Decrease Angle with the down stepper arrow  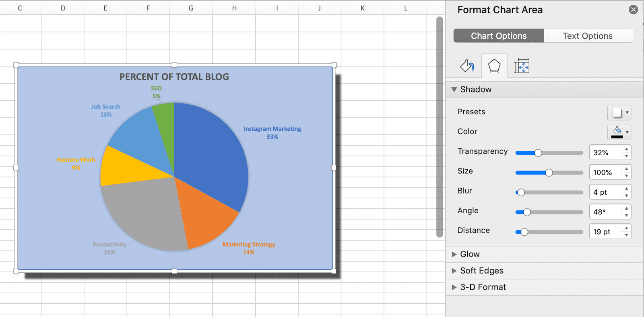coord(627,215)
